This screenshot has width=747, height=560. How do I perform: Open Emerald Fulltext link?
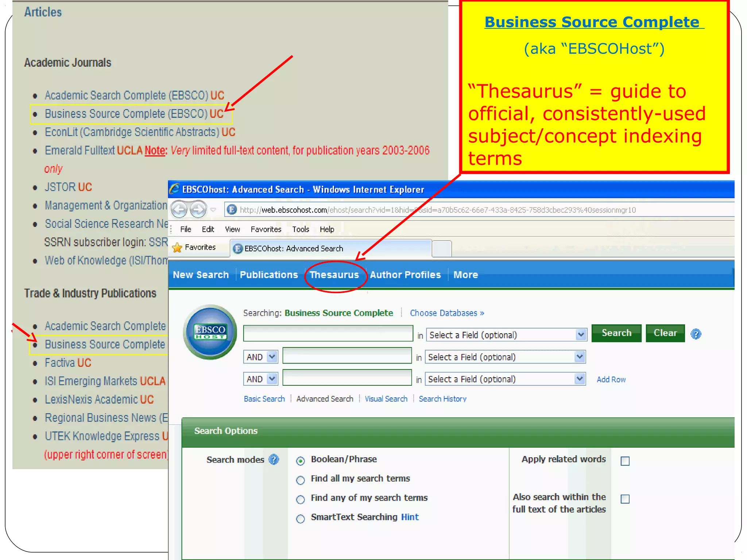coord(80,151)
